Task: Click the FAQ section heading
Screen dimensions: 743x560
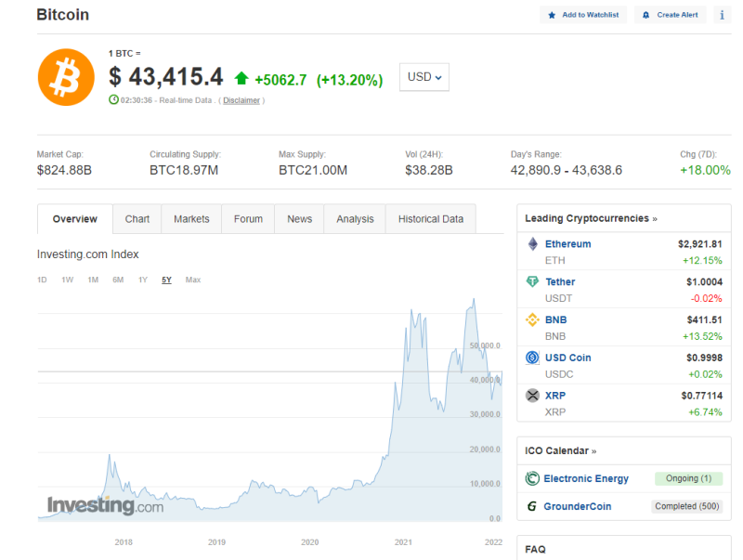Action: pyautogui.click(x=535, y=549)
